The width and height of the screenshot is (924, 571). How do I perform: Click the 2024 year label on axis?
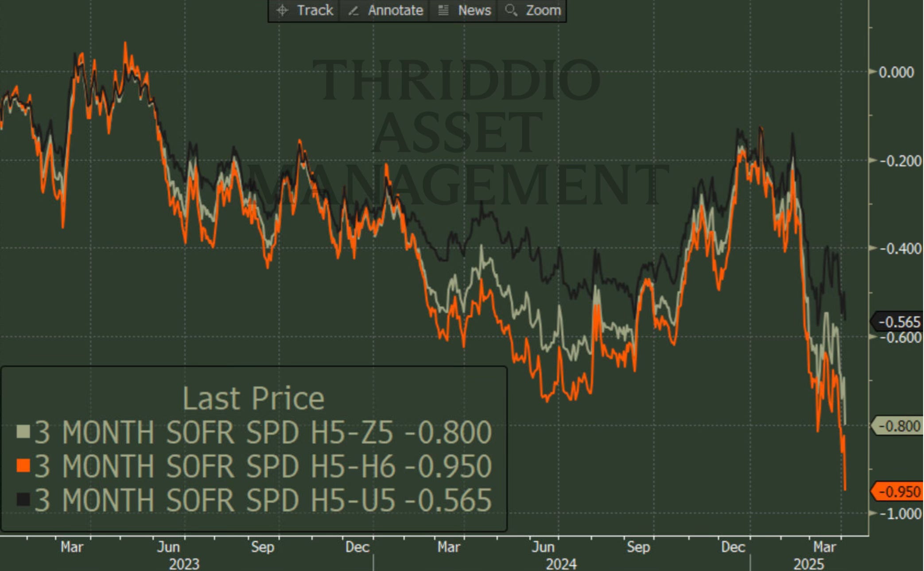point(561,564)
